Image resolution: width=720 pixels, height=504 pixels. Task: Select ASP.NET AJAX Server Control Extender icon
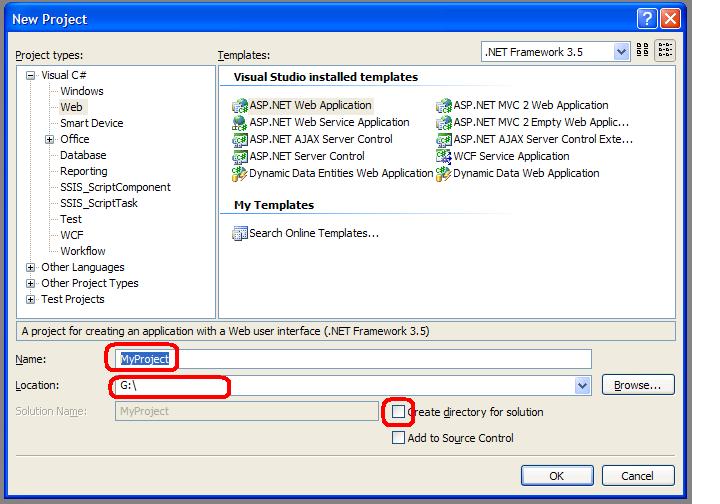pos(444,140)
